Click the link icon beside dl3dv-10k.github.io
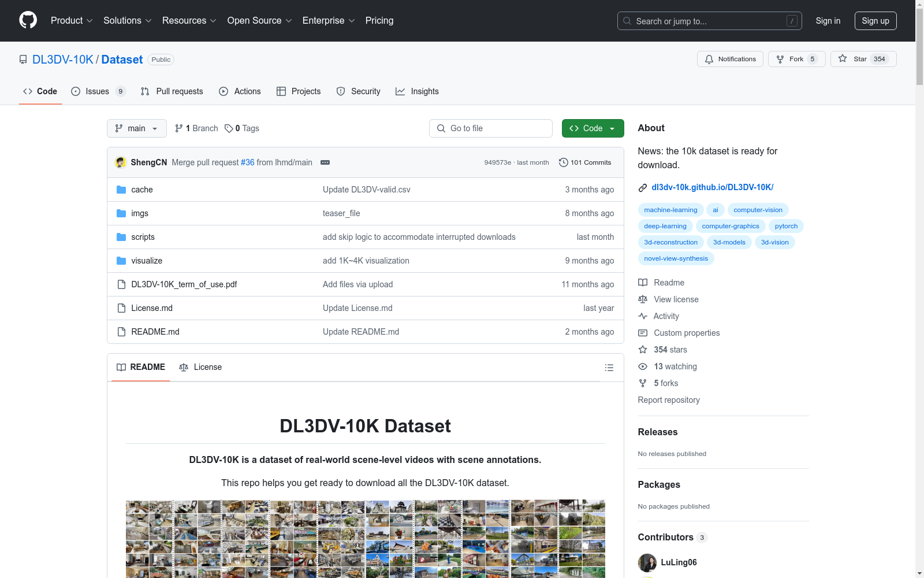924x578 pixels. (x=642, y=187)
